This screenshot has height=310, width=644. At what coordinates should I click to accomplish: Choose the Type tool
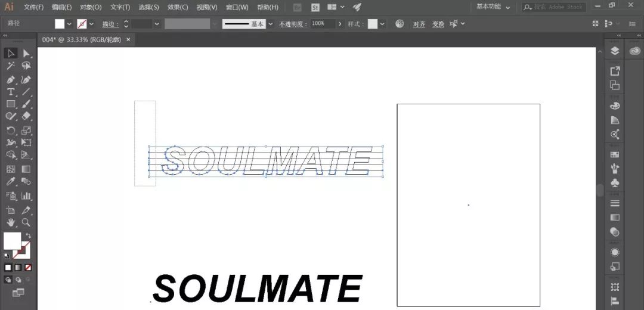coord(11,92)
